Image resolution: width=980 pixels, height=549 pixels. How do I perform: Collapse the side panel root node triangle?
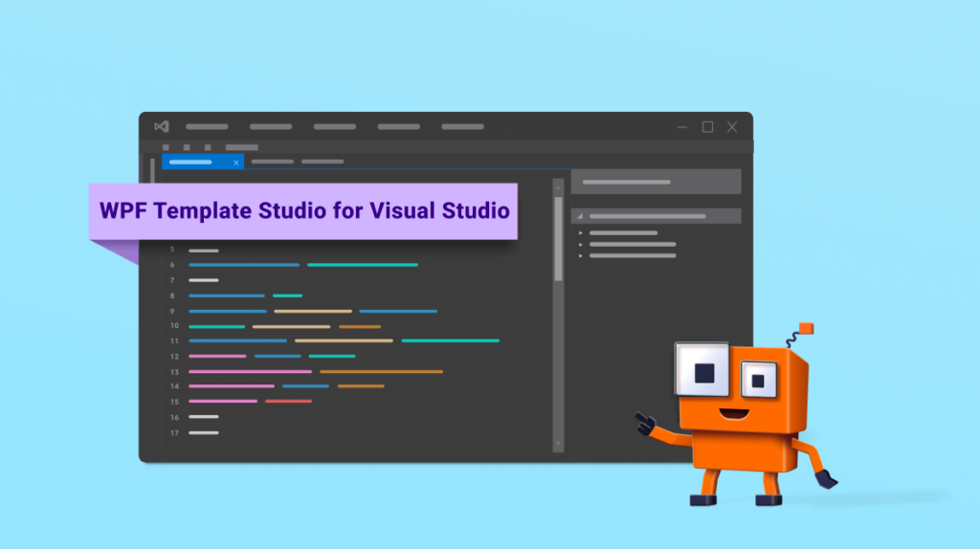[x=580, y=216]
